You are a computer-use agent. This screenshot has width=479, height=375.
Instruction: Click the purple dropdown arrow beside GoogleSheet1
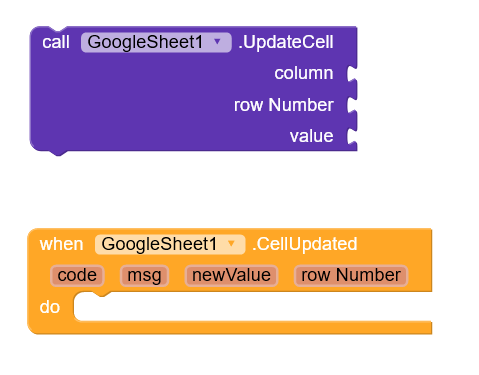[x=217, y=42]
